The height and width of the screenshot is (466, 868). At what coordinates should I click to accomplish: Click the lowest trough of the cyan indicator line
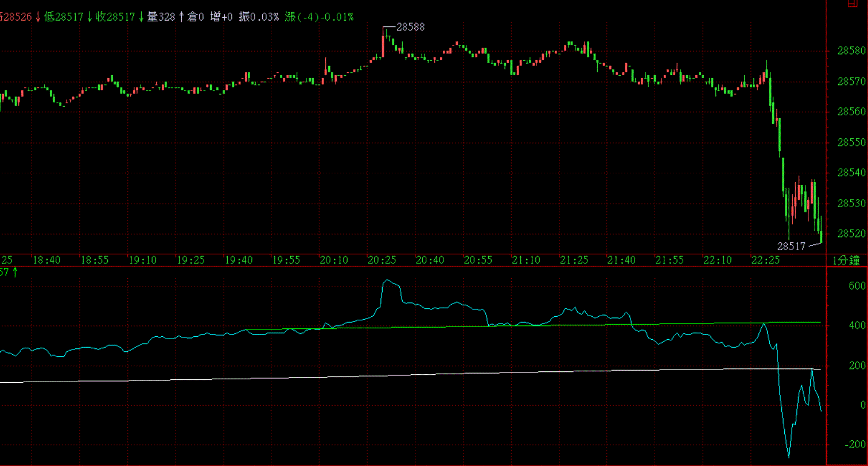tap(789, 457)
